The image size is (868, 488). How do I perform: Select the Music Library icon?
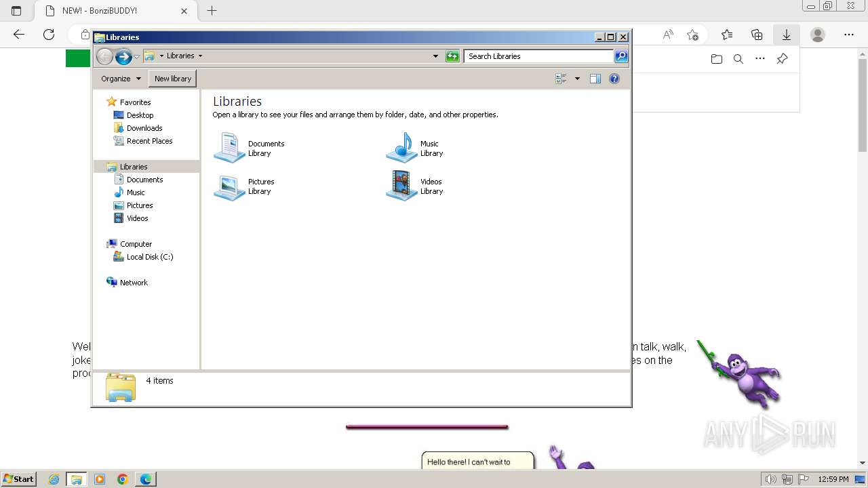point(401,148)
